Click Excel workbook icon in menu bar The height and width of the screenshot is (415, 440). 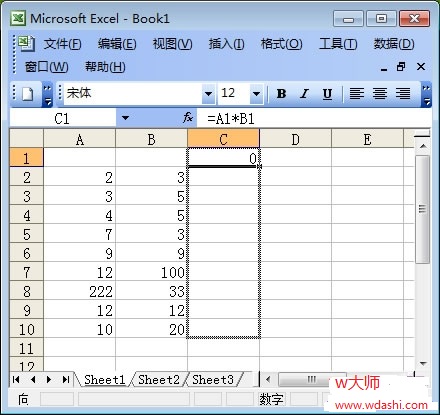point(26,43)
